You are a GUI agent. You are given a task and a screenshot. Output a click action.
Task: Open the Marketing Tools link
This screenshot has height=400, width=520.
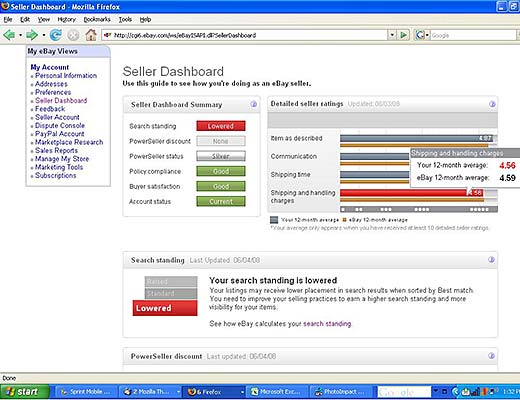(59, 167)
